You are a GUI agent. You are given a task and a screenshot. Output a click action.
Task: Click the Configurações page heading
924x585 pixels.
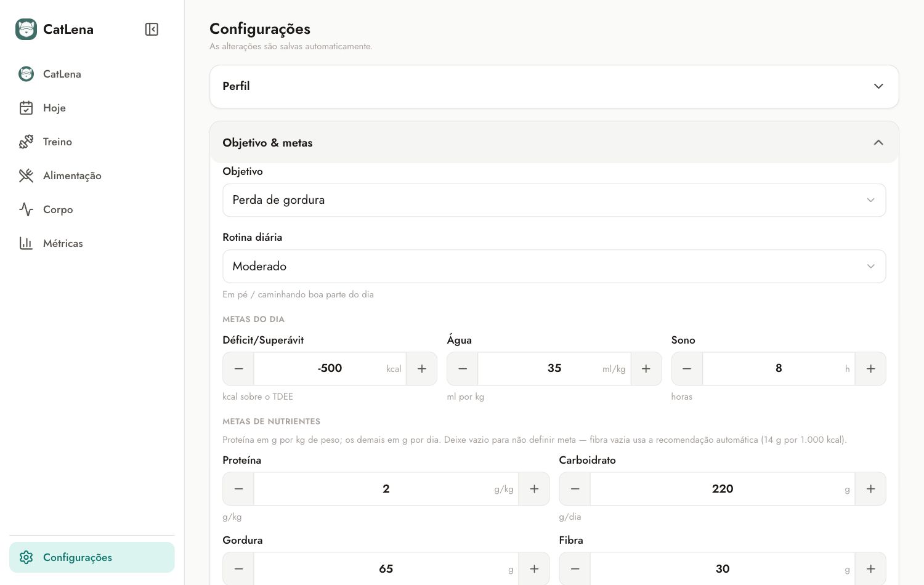(x=260, y=29)
